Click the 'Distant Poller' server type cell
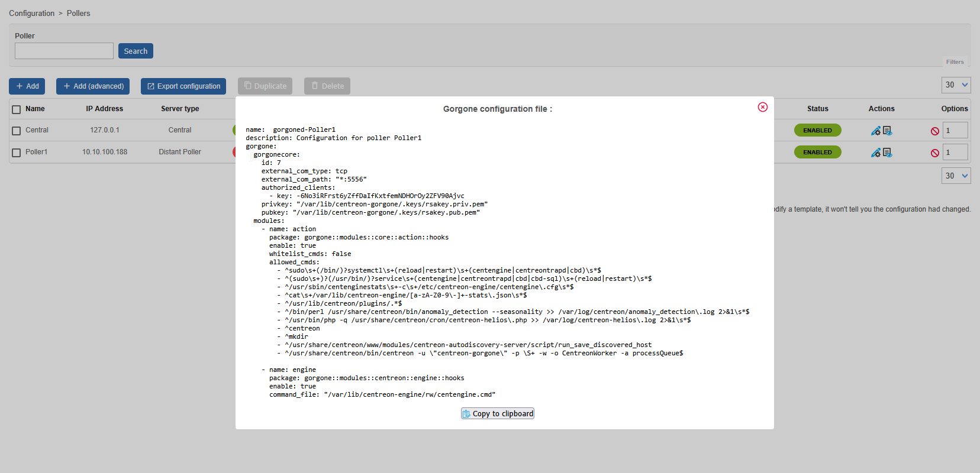Viewport: 980px width, 473px height. pos(180,152)
